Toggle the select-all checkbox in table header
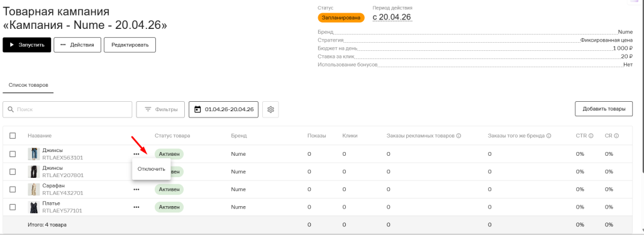The image size is (644, 235). [13, 136]
